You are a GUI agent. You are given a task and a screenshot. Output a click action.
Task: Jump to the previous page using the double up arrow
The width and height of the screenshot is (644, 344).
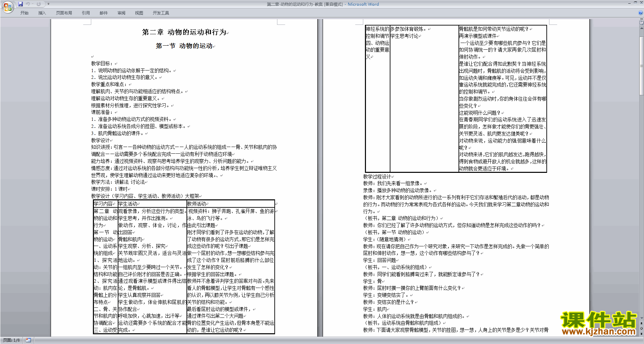click(642, 324)
